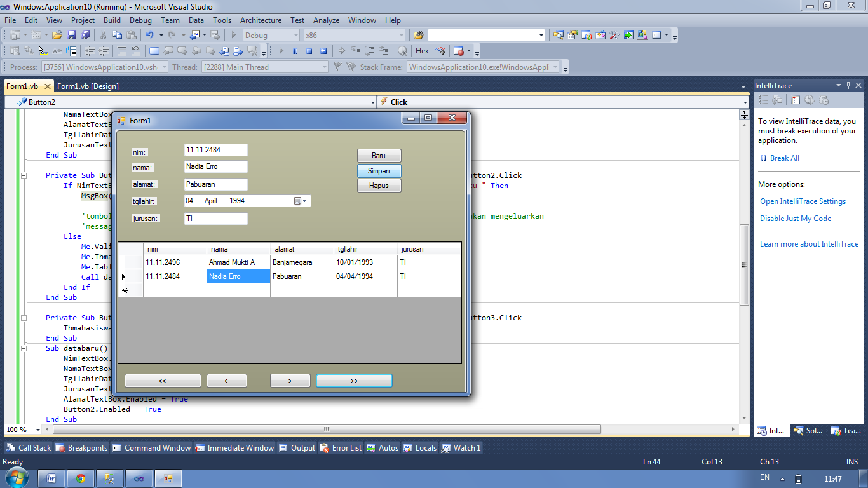The height and width of the screenshot is (488, 868).
Task: Open Breakpoints window tab
Action: (x=81, y=448)
